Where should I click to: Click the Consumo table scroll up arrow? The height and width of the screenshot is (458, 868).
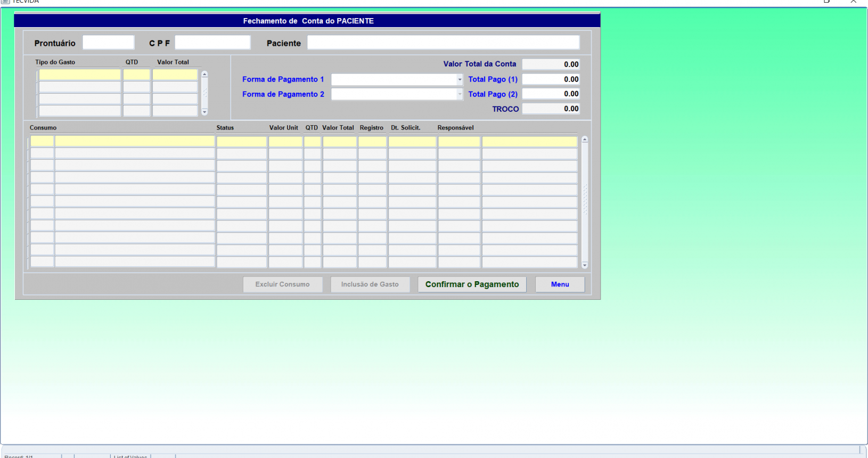pyautogui.click(x=585, y=140)
